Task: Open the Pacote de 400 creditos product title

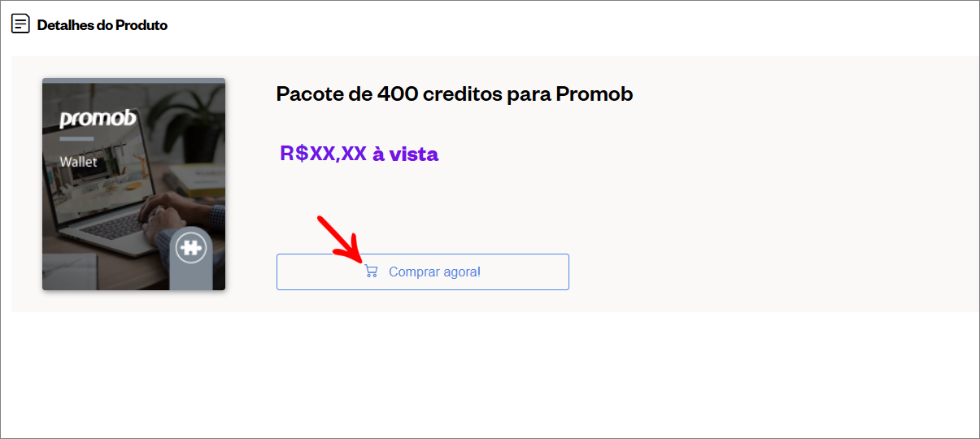Action: [455, 93]
